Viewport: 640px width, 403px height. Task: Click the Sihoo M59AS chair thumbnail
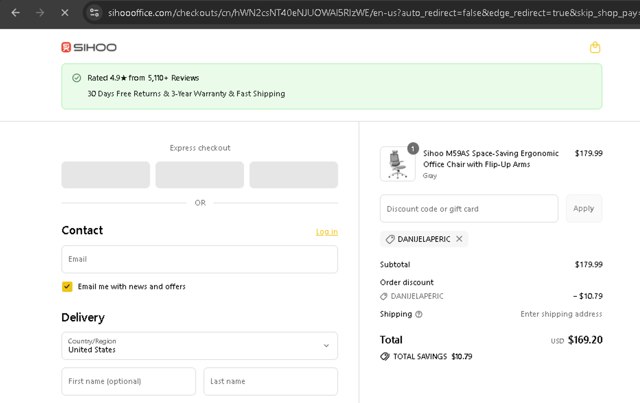tap(398, 164)
